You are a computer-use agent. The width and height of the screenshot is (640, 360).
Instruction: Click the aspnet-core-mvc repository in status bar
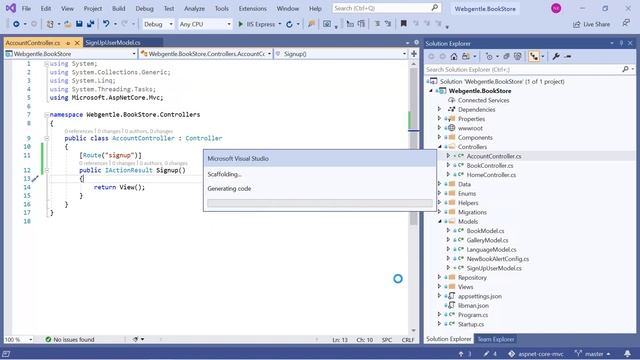coord(536,353)
